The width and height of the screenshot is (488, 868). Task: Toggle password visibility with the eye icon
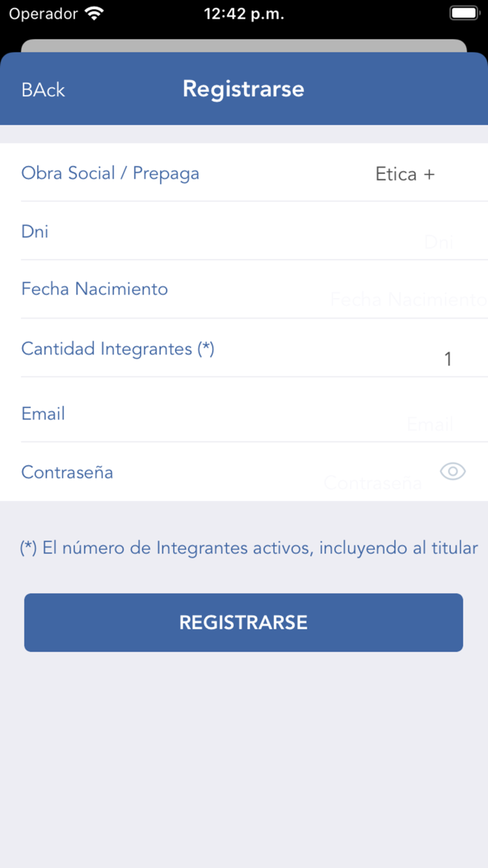(452, 472)
